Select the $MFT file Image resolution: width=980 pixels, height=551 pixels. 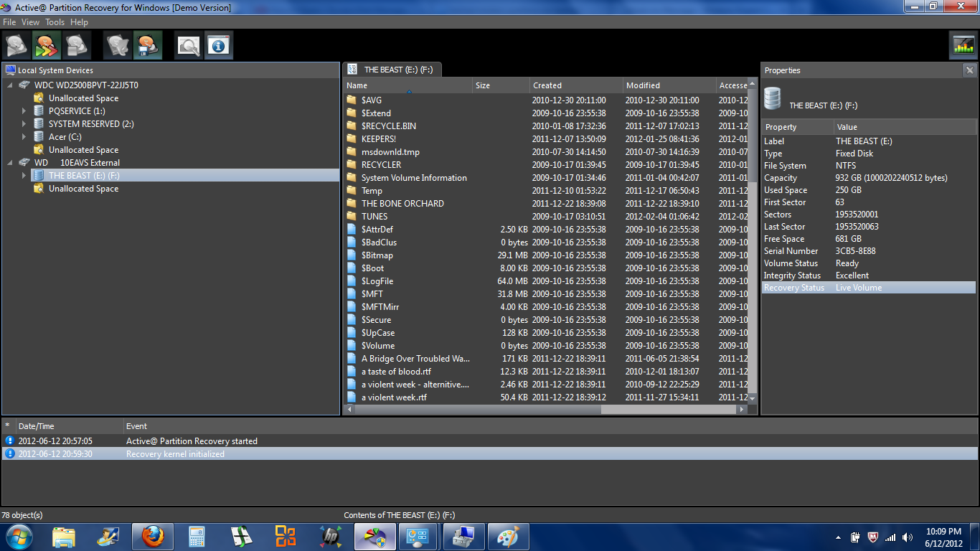(372, 294)
